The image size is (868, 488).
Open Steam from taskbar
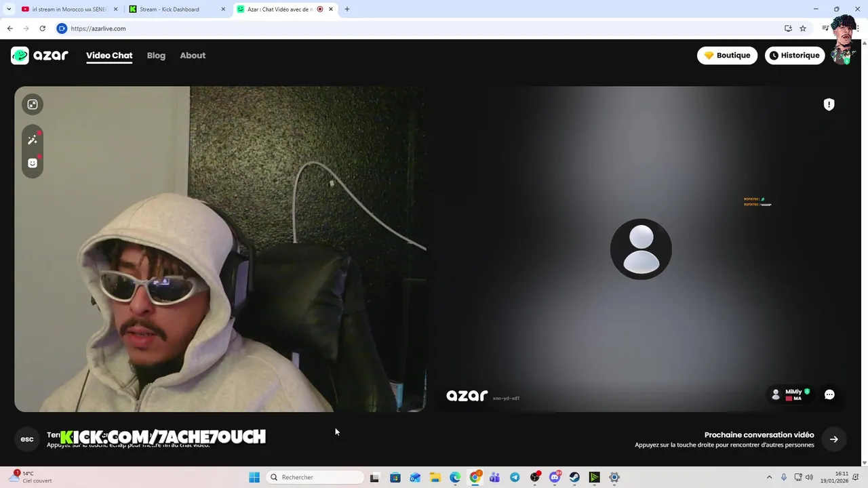[574, 477]
